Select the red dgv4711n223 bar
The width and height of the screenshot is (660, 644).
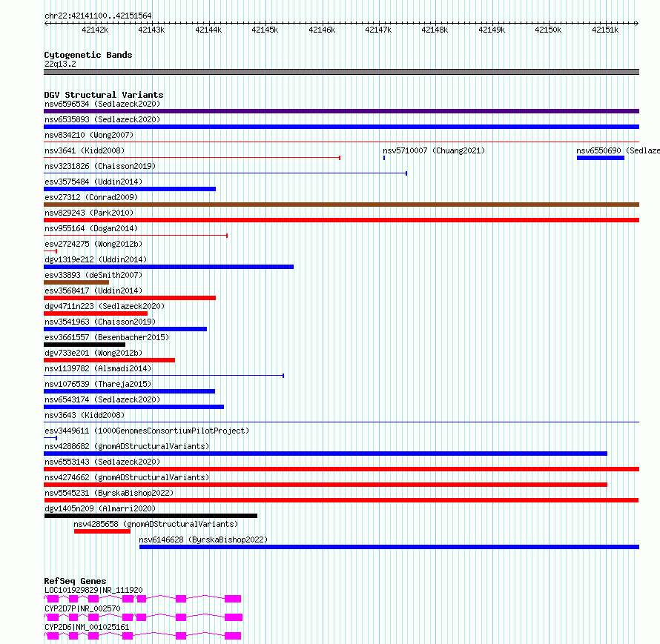click(96, 313)
